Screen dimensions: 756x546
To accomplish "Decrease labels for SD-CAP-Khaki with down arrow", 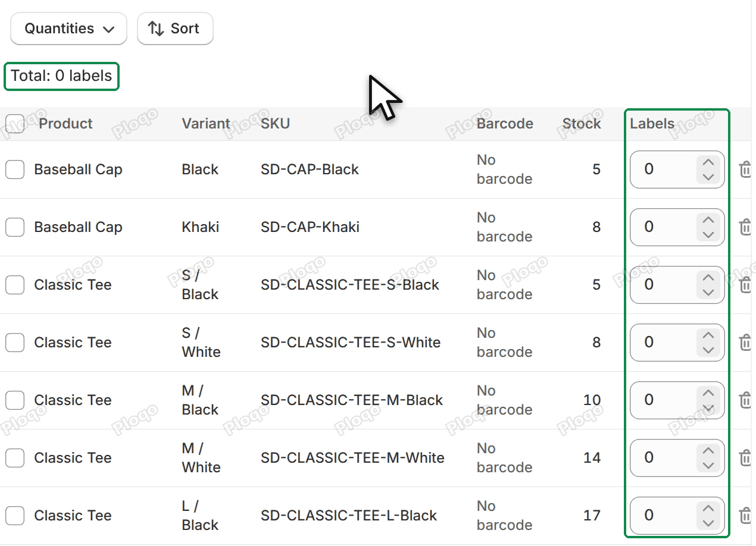I will click(x=708, y=234).
